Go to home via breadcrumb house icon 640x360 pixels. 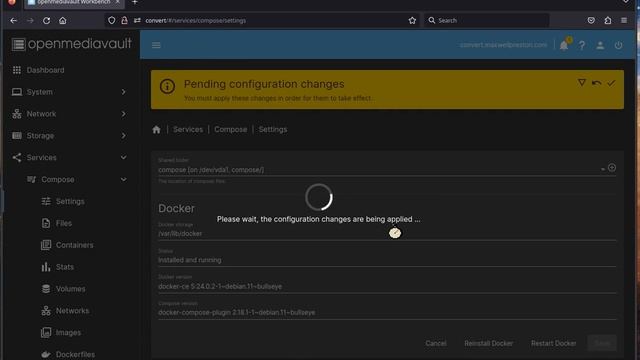(x=156, y=130)
